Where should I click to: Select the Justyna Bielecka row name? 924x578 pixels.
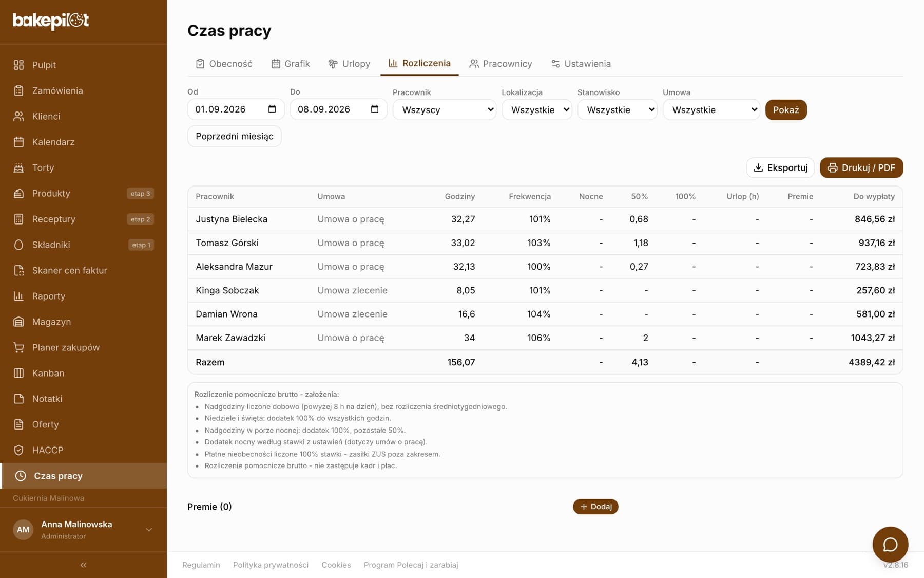(x=232, y=219)
